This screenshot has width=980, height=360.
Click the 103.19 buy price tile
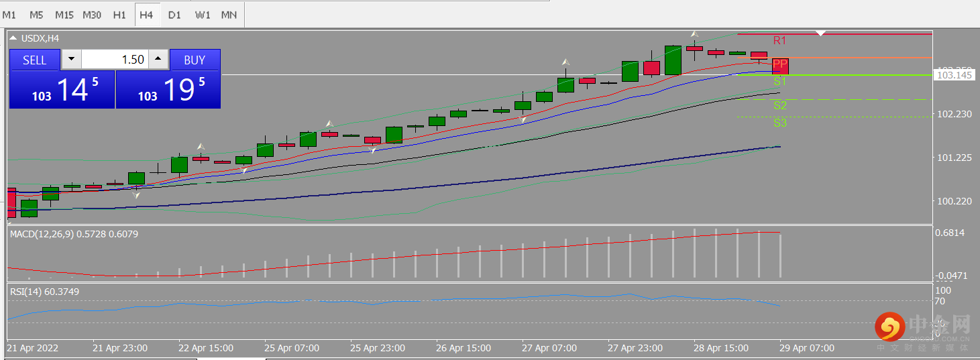click(168, 89)
